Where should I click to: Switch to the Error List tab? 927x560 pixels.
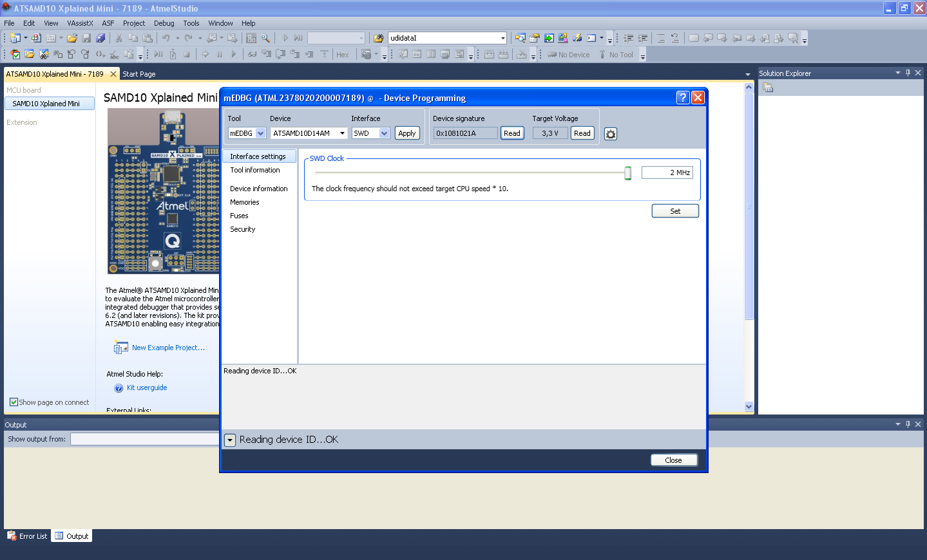pyautogui.click(x=27, y=536)
